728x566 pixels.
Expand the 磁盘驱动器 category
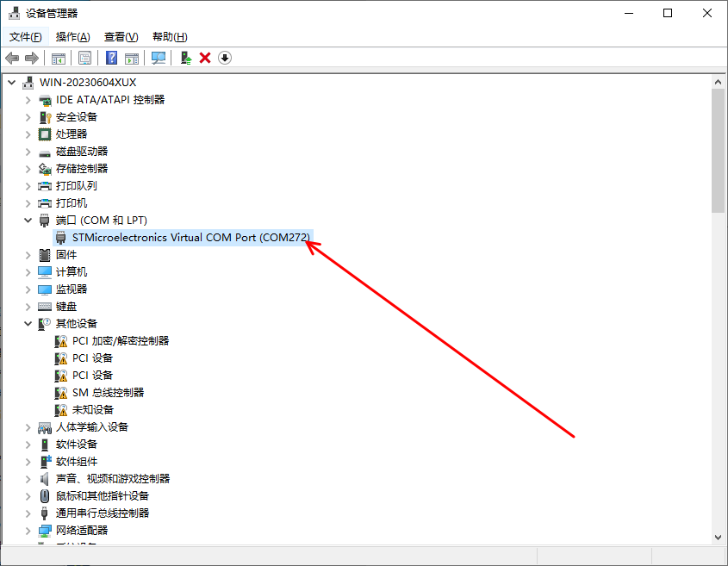(x=28, y=152)
